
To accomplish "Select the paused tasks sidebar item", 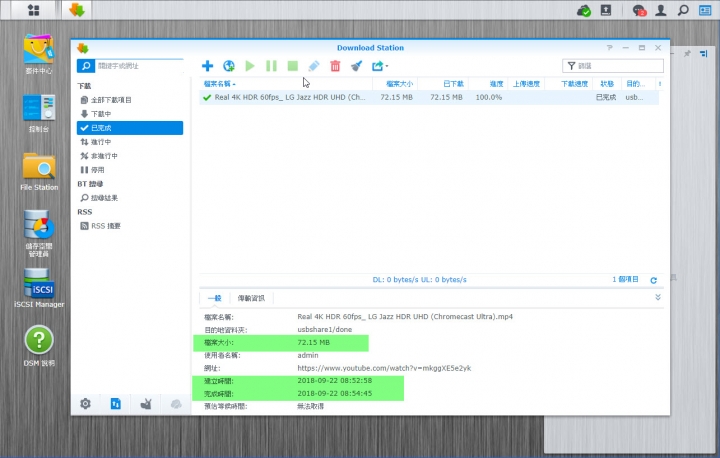I will pyautogui.click(x=130, y=170).
